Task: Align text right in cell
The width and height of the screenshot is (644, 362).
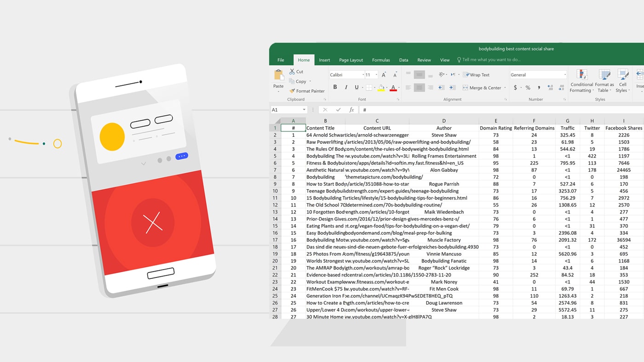Action: [431, 87]
